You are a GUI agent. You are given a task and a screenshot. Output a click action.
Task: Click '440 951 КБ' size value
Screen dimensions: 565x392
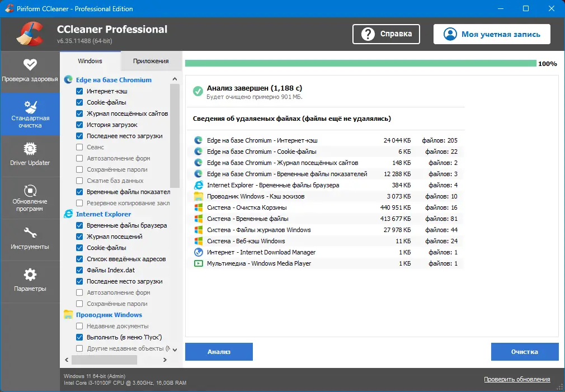pyautogui.click(x=396, y=207)
